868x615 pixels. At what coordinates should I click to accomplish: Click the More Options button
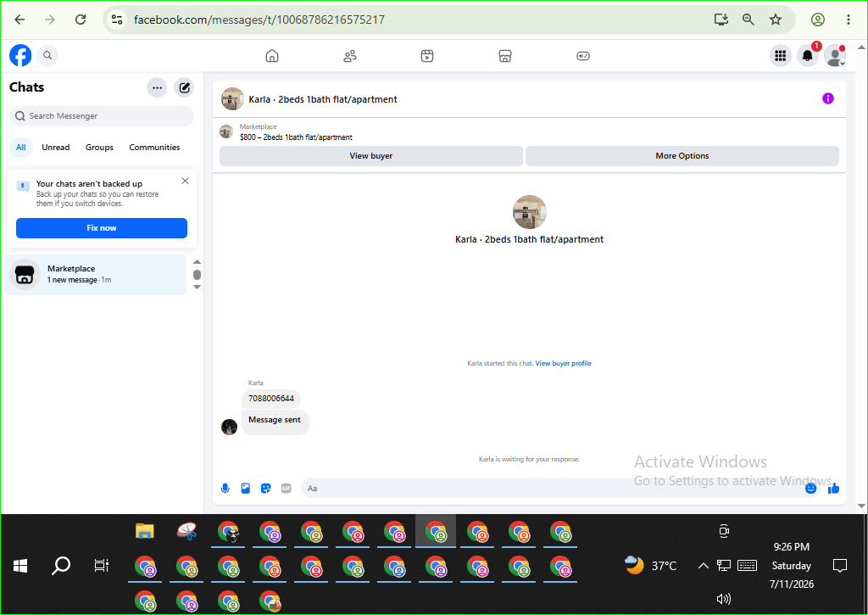click(682, 156)
